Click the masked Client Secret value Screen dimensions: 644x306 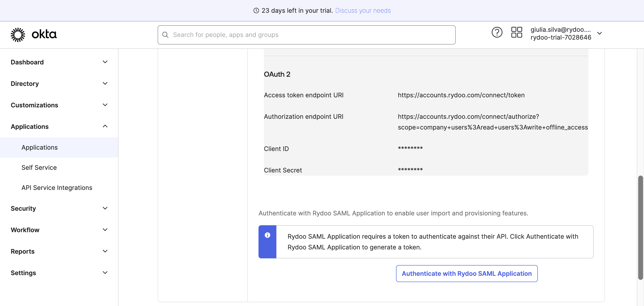point(410,170)
